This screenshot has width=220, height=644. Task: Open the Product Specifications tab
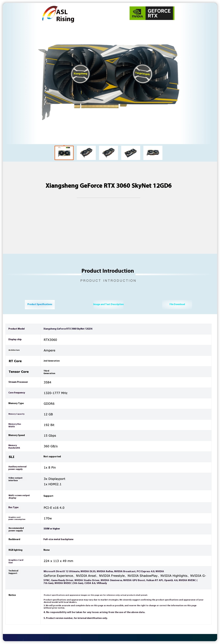tap(40, 304)
